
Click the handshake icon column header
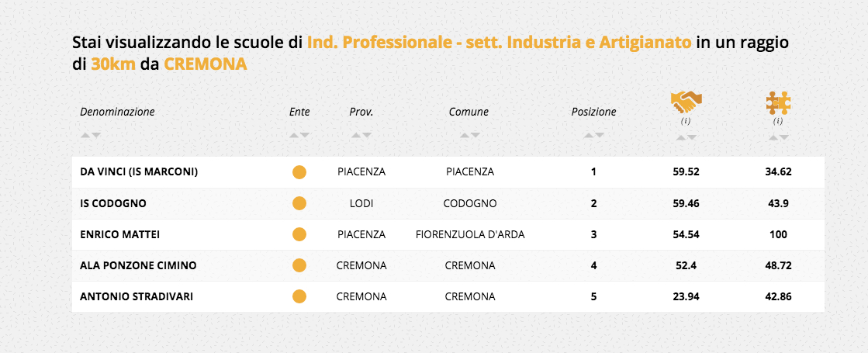pyautogui.click(x=686, y=102)
